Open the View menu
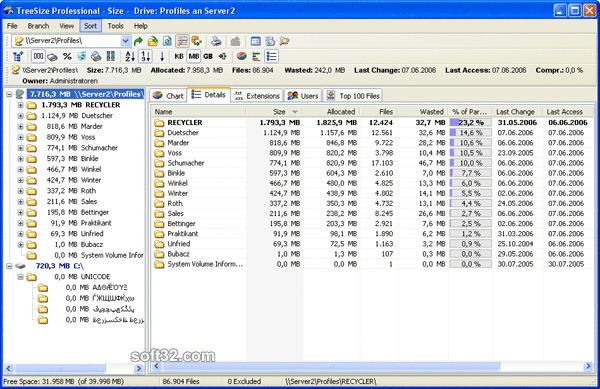This screenshot has height=389, width=600. 67,26
